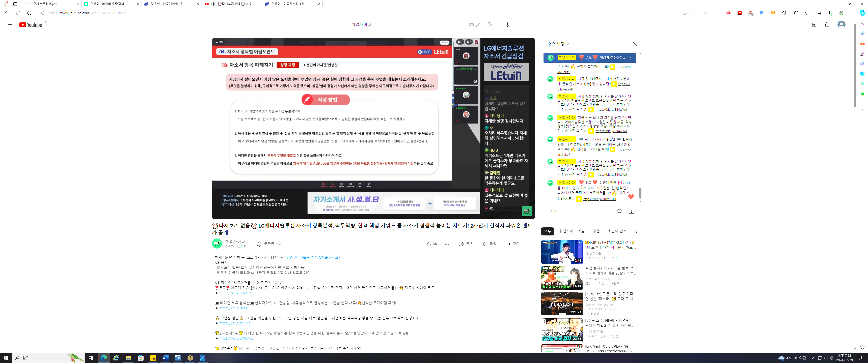Open the https://bit.ly/3OdrhgB description link
Screen dimensions: 868x363
click(x=236, y=338)
